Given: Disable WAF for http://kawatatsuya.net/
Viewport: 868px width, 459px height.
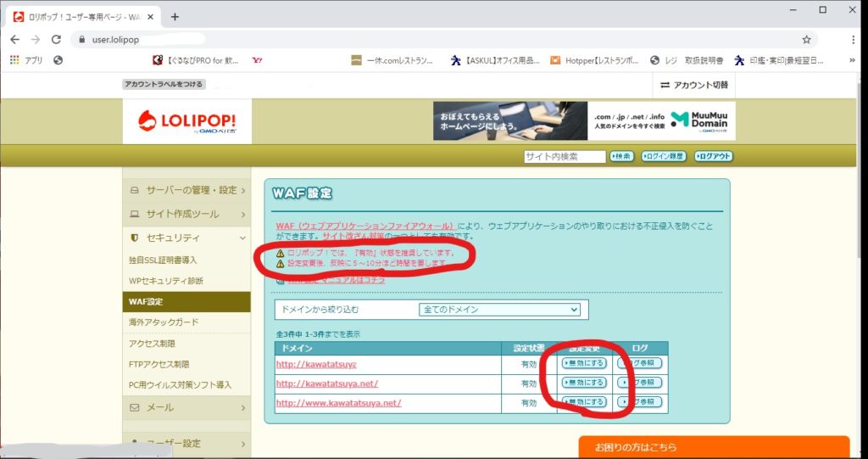Looking at the screenshot, I should point(584,383).
